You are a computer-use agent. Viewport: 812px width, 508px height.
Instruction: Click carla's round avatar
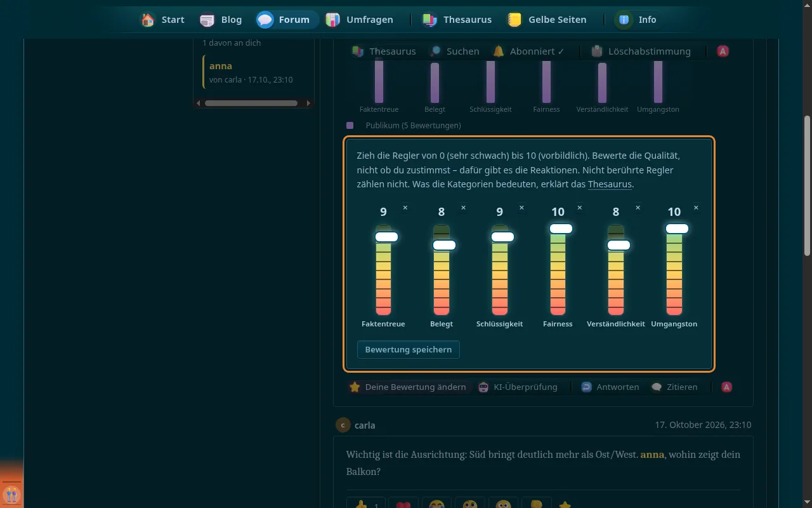point(343,425)
